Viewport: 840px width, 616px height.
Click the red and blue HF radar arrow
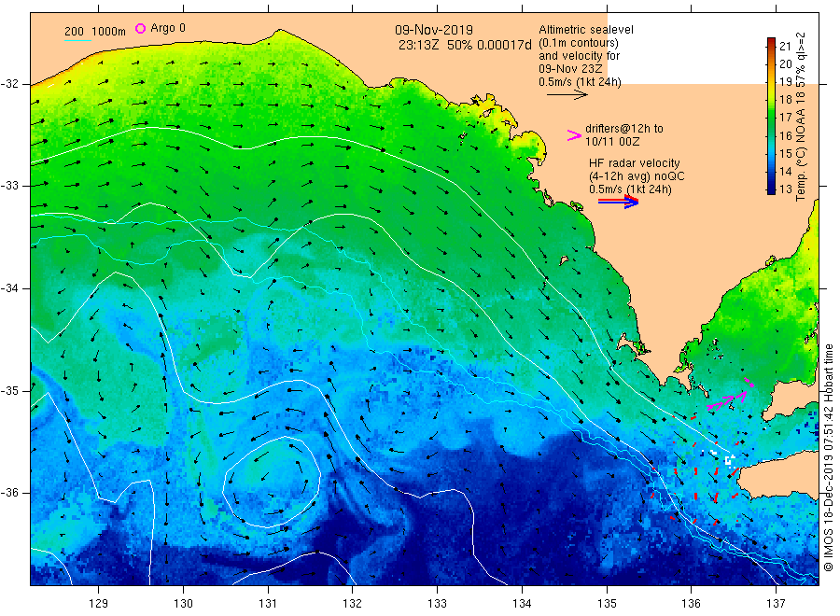[x=618, y=202]
